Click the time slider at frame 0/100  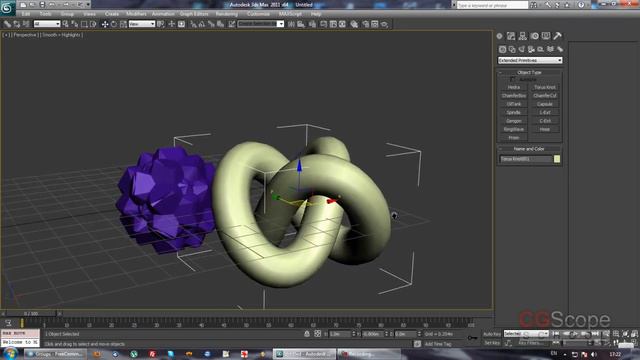click(x=31, y=313)
